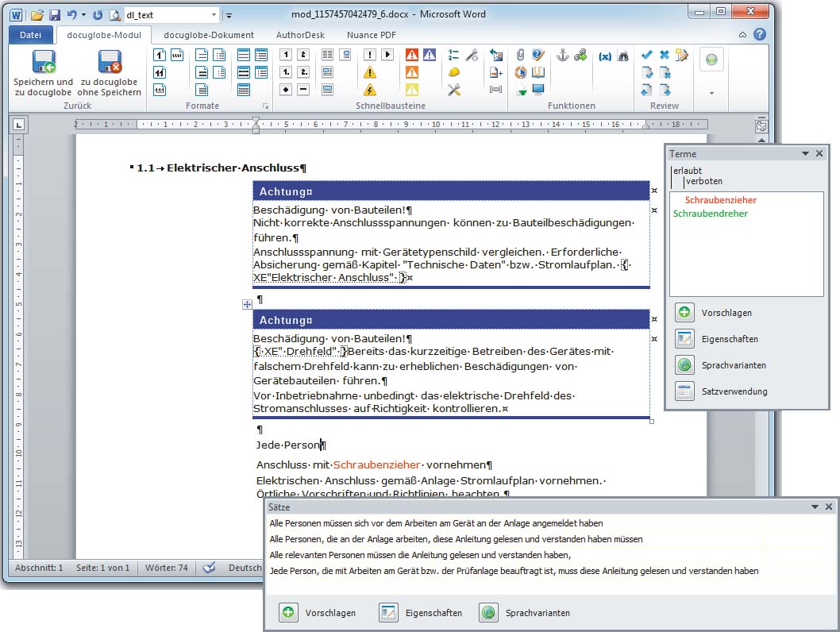This screenshot has width=840, height=632.
Task: Accept change with the blue checkmark icon
Action: pos(646,55)
